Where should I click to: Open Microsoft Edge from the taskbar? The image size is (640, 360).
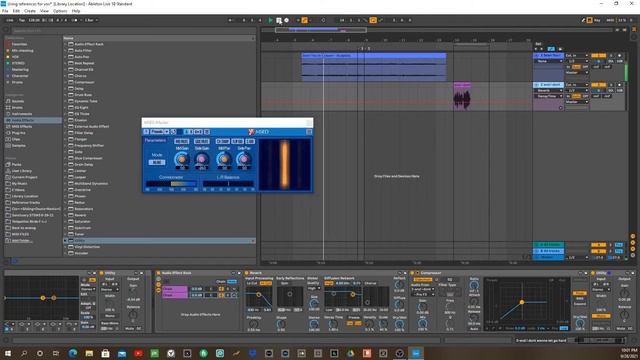tap(73, 353)
